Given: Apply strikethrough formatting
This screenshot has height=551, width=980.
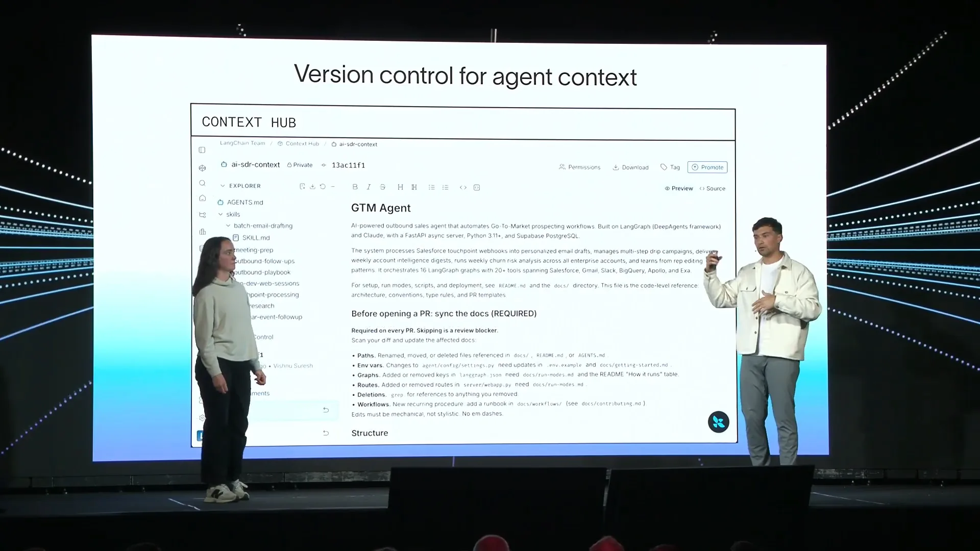Looking at the screenshot, I should coord(383,187).
